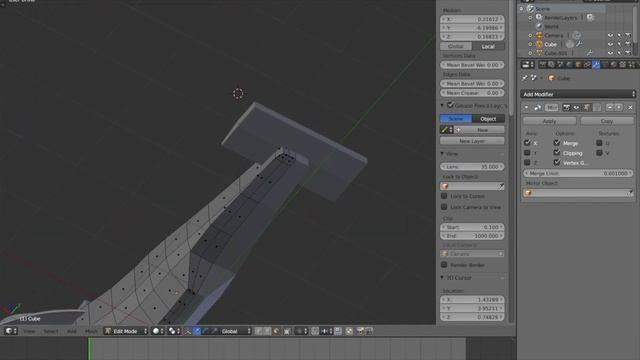Switch transform panel to Local

(x=488, y=46)
